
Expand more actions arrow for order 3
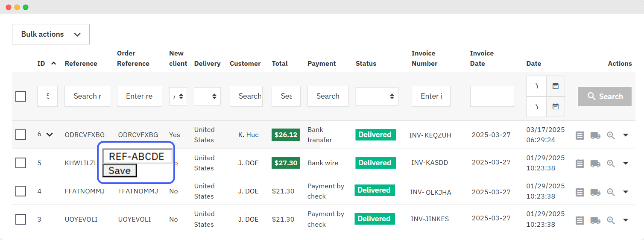(626, 220)
